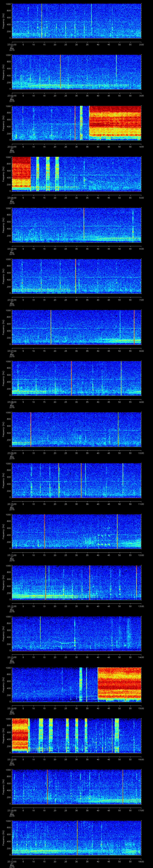This screenshot has width=153, height=868.
Task: Click the 23:11:00 start time label
Action: pyautogui.click(x=12, y=555)
